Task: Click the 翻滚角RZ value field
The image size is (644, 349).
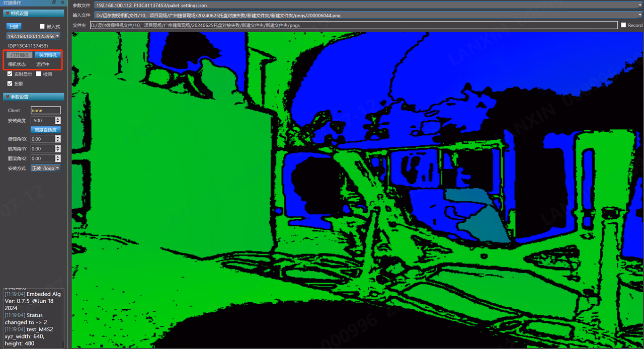Action: pyautogui.click(x=43, y=158)
